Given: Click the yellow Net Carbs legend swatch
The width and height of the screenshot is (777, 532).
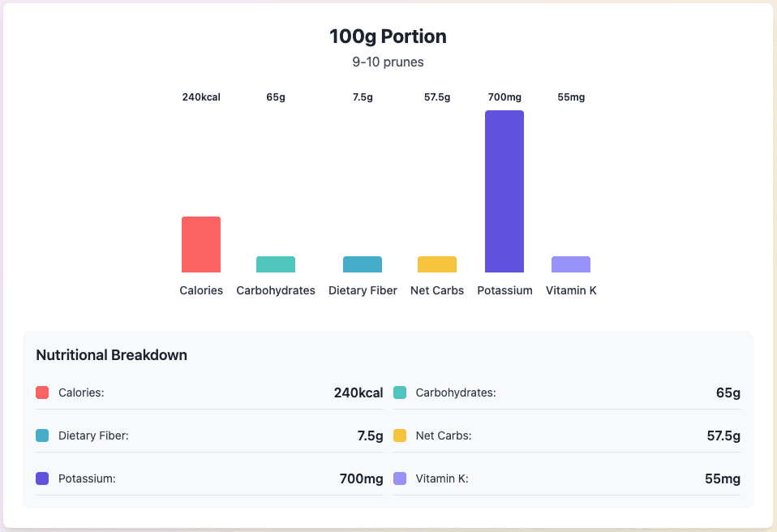Looking at the screenshot, I should (x=400, y=435).
